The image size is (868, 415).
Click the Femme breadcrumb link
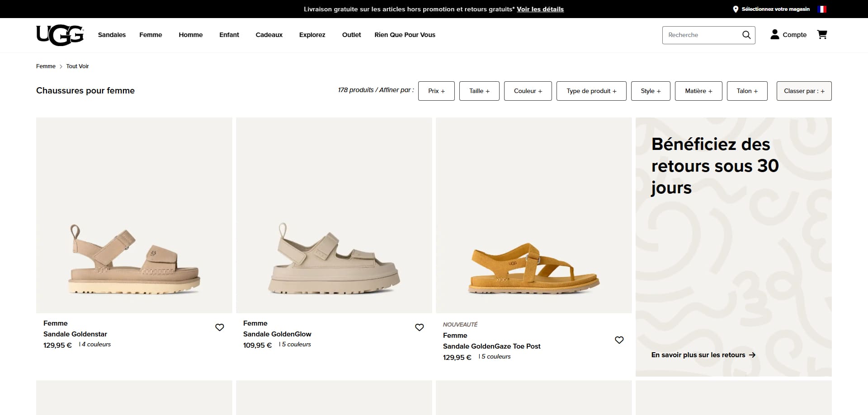tap(46, 66)
